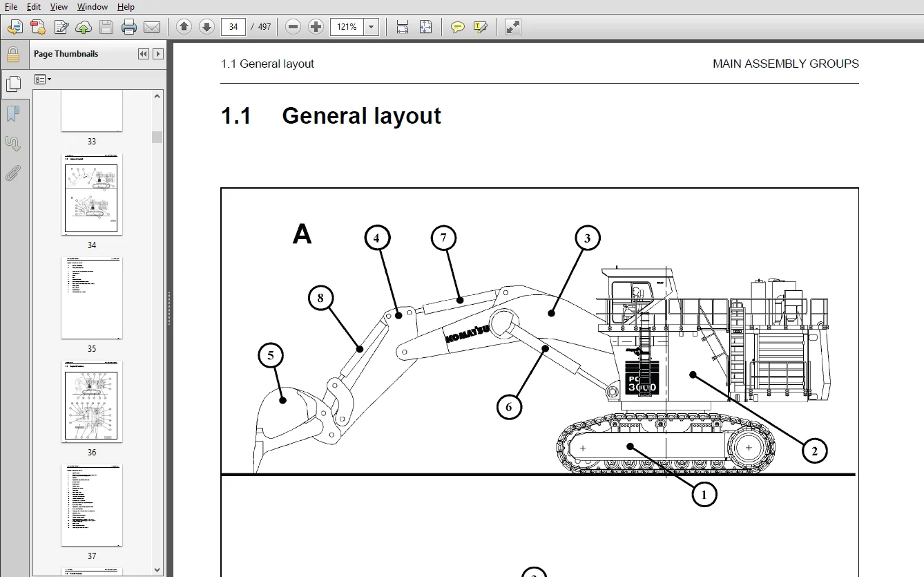Click callout number 5 in diagram
The height and width of the screenshot is (577, 924).
click(x=271, y=356)
